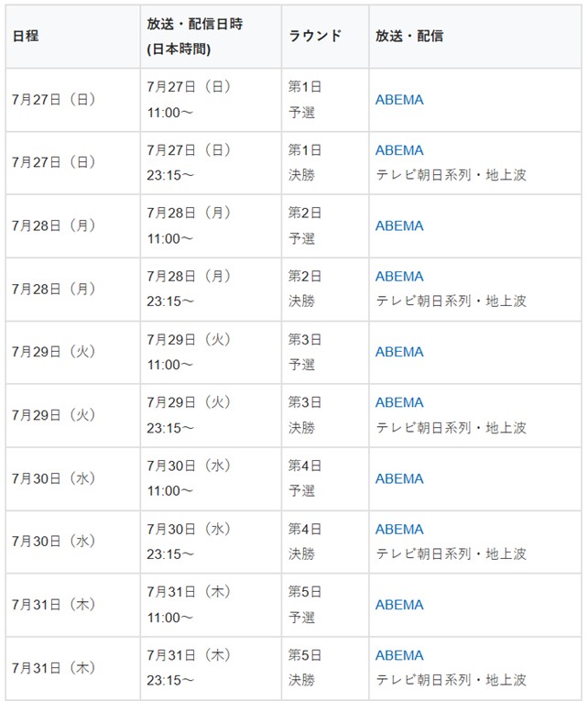Open ABEMA link for 7月28日 第2日 予選
Screen dimensions: 588x701
click(x=399, y=225)
